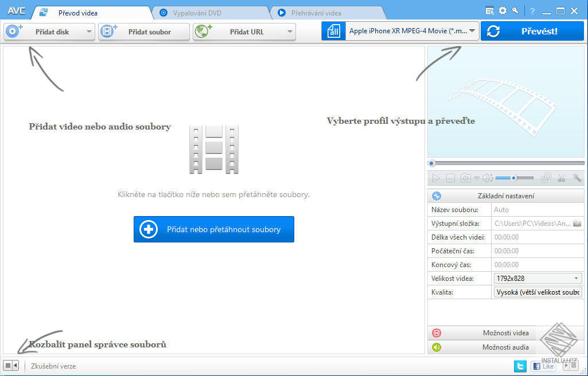Mute the preview speaker icon
The image size is (588, 376).
(x=487, y=178)
